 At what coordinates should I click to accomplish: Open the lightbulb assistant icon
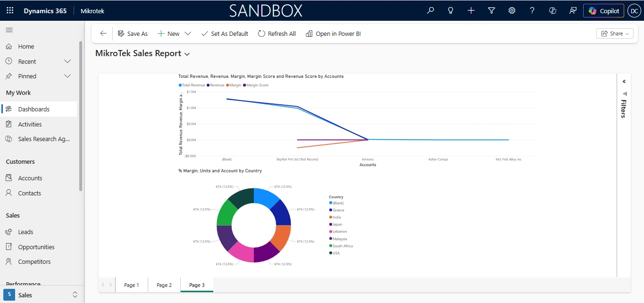[451, 10]
